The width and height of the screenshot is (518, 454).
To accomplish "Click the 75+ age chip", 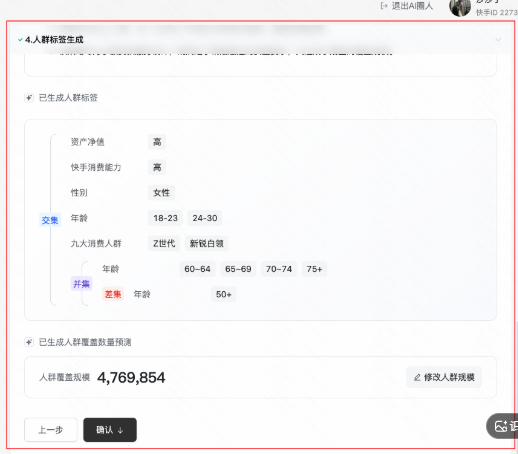I will [x=314, y=269].
